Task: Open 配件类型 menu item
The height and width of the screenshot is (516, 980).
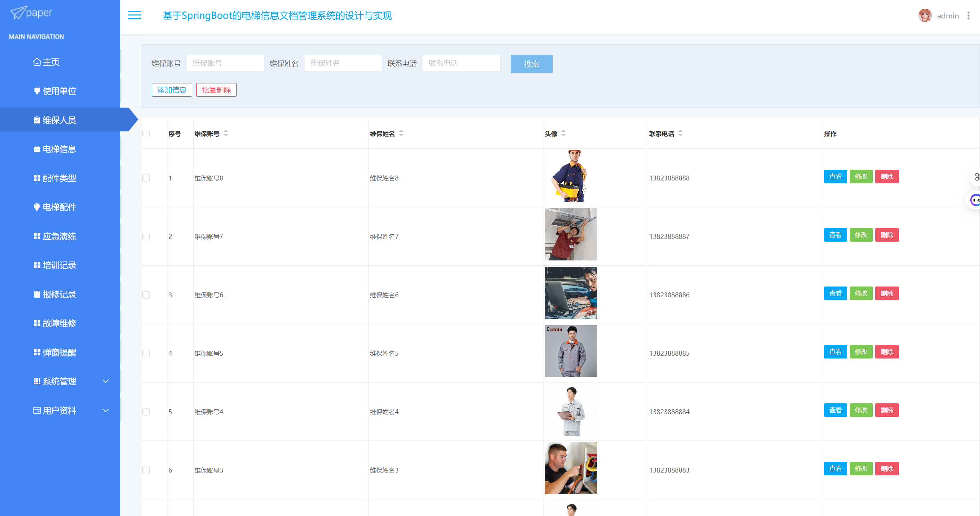Action: point(60,178)
